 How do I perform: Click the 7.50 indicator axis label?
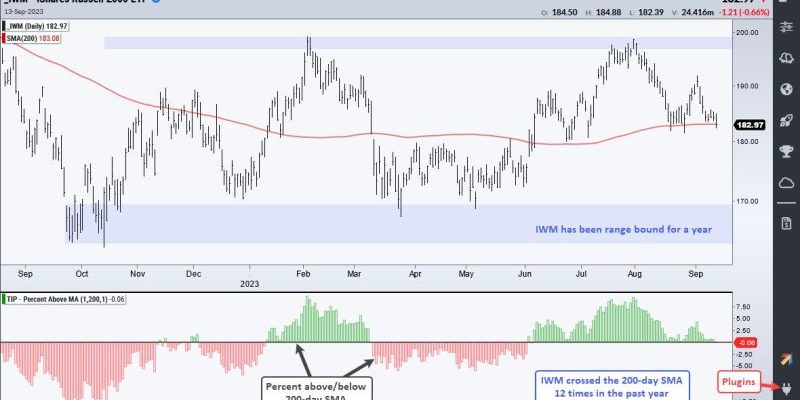(x=743, y=307)
